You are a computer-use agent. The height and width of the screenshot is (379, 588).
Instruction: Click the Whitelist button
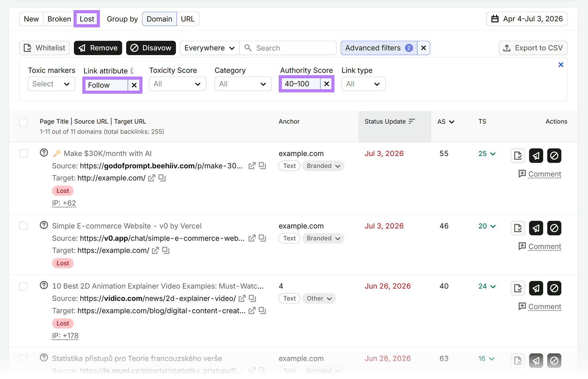[x=44, y=48]
